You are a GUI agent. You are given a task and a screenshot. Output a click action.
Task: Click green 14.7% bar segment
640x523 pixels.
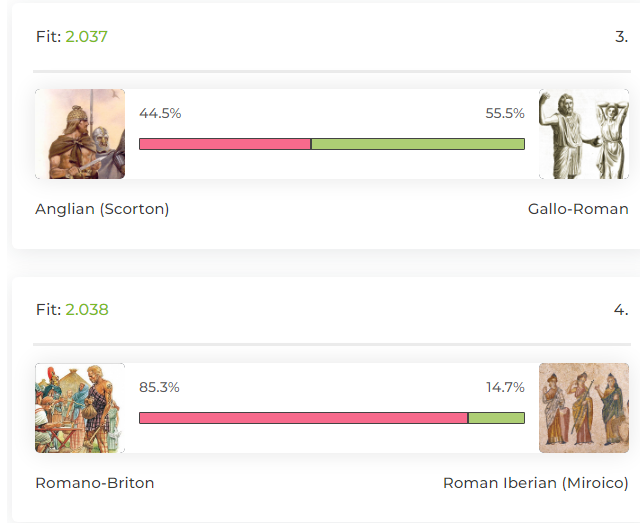click(496, 418)
